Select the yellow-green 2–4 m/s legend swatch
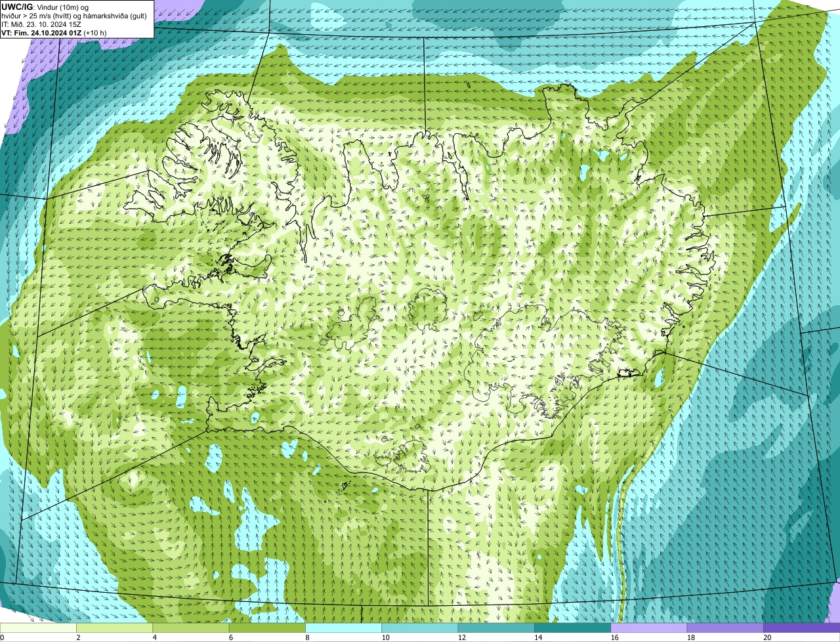The height and width of the screenshot is (642, 840). tap(115, 628)
